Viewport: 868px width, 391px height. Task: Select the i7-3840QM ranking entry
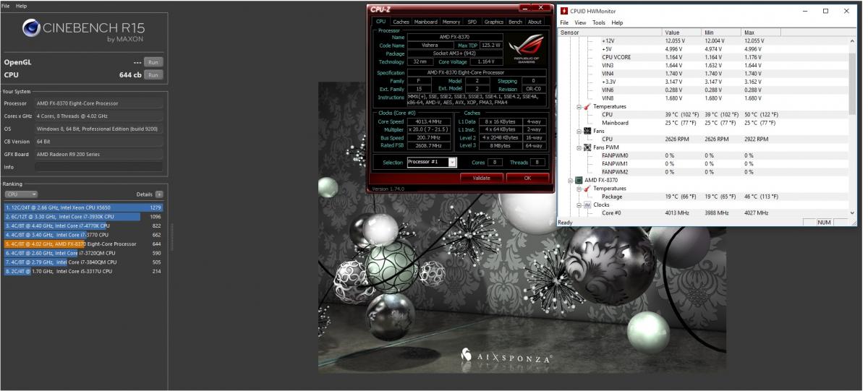tap(83, 262)
